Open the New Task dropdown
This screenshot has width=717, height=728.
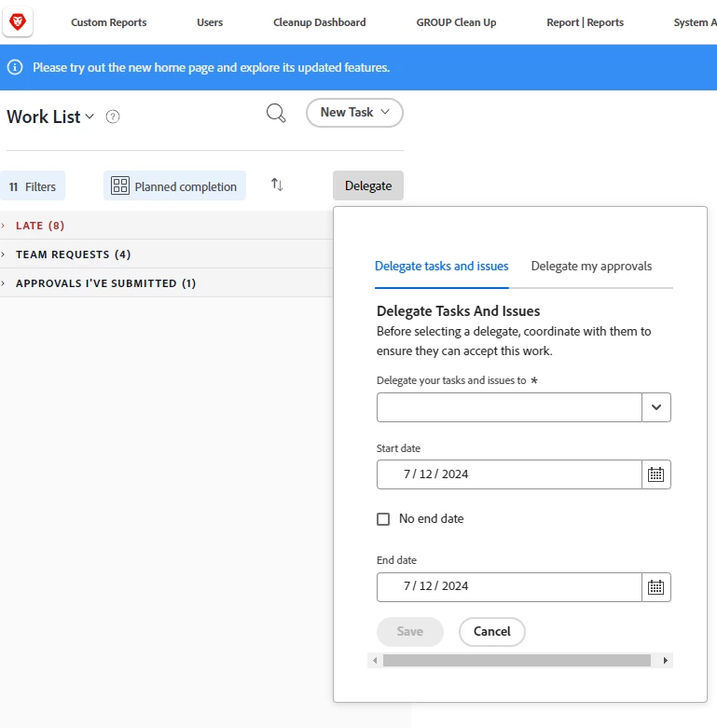point(354,113)
